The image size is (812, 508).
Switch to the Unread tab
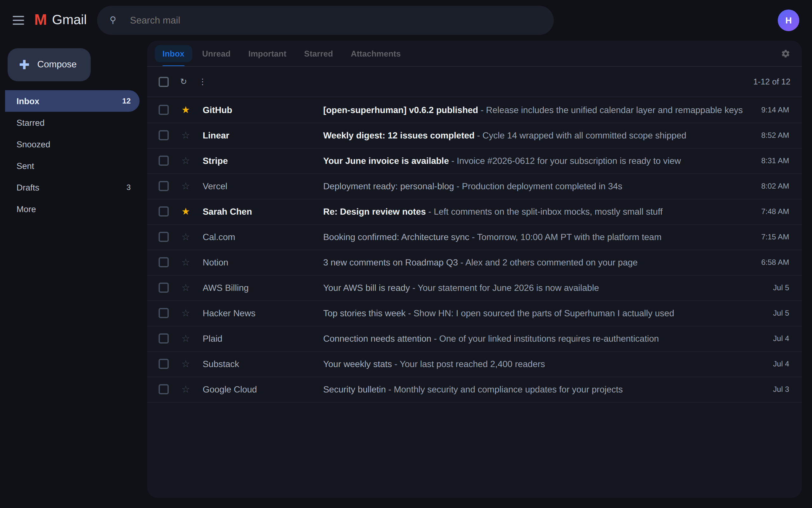pyautogui.click(x=216, y=54)
